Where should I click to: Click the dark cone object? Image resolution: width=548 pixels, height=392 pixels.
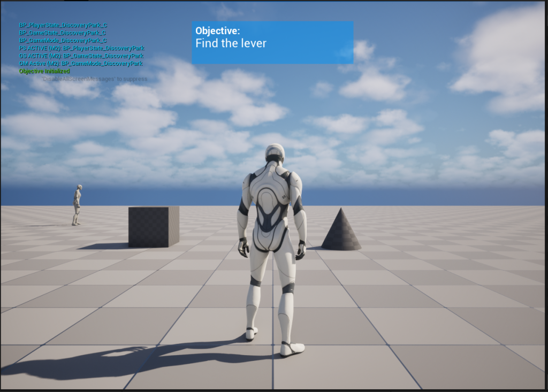[x=341, y=231]
